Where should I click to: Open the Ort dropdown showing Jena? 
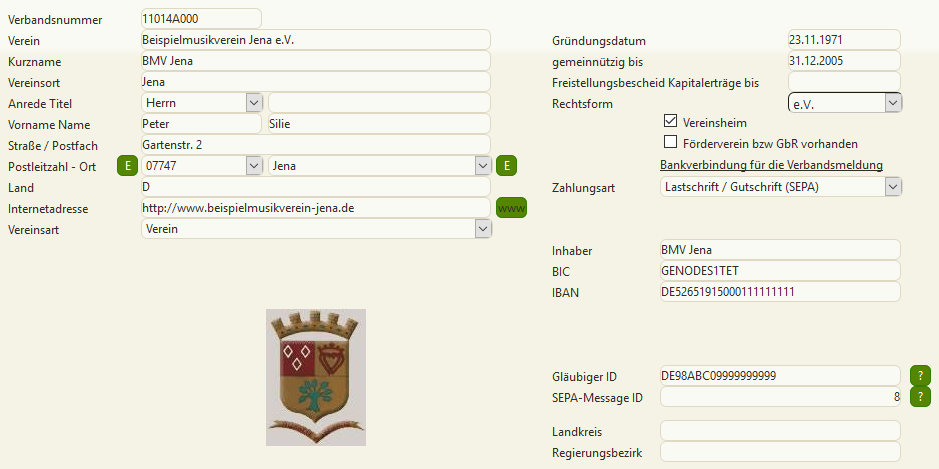pos(483,166)
